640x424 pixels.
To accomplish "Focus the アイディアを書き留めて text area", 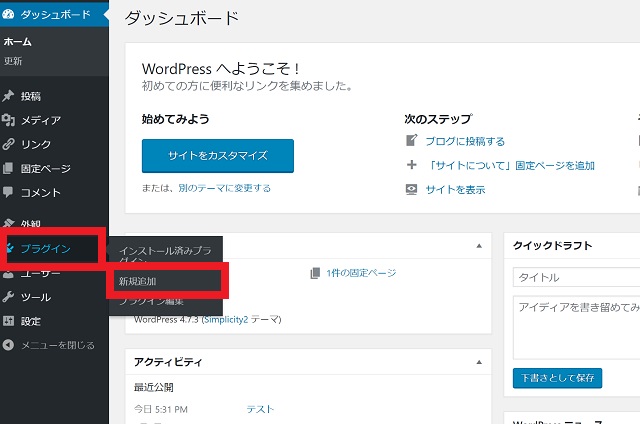I will 576,327.
